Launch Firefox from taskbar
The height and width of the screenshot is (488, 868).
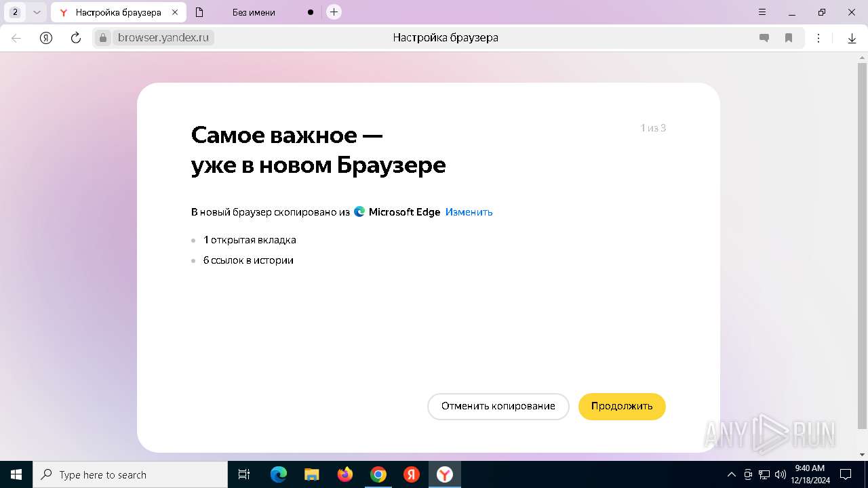(x=345, y=474)
